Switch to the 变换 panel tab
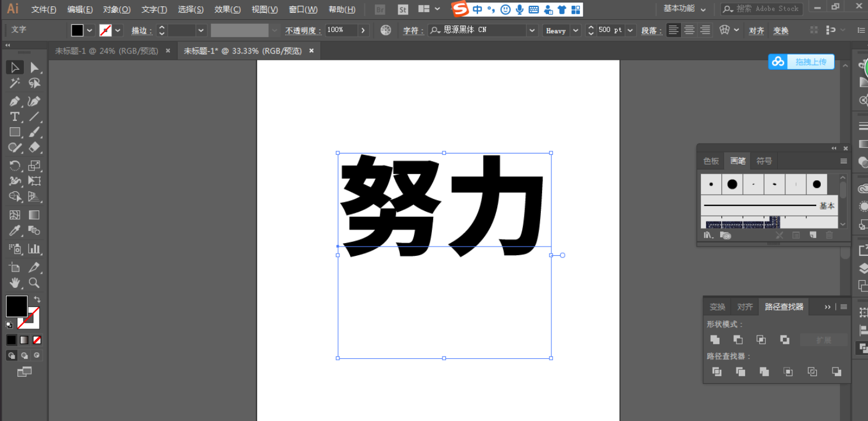This screenshot has height=421, width=868. [717, 307]
